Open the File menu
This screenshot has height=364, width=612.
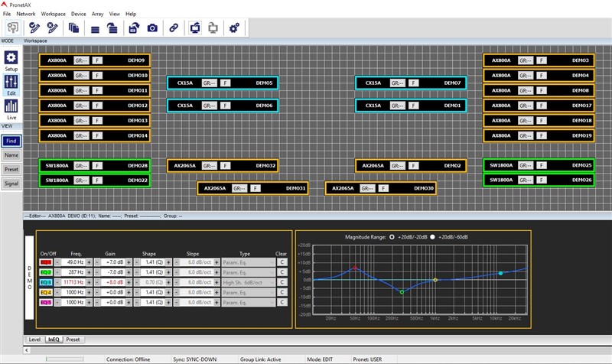[7, 14]
